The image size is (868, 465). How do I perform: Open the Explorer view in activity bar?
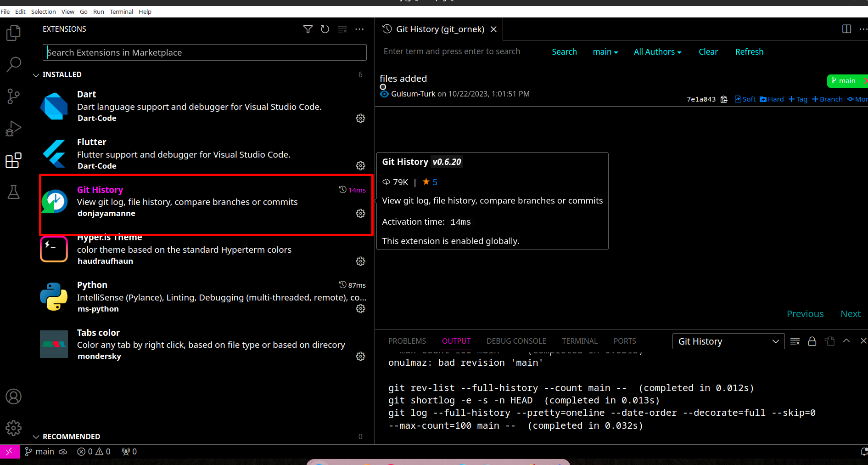[13, 33]
